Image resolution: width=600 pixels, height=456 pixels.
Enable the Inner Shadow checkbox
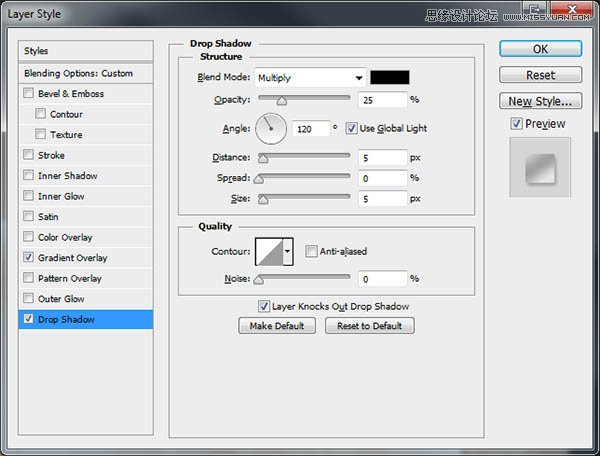(x=28, y=175)
